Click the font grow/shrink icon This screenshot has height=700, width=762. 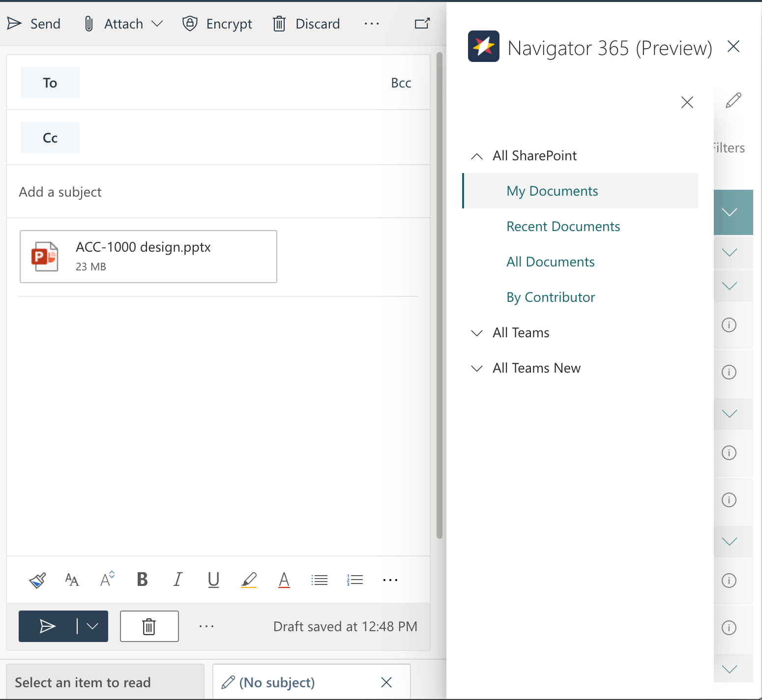[x=107, y=579]
